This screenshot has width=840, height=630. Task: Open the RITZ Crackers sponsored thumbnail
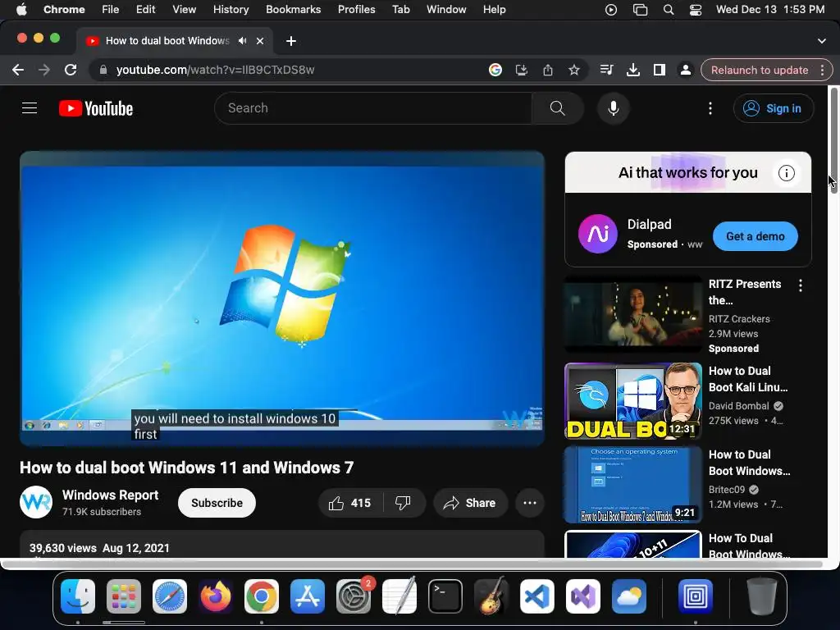click(633, 314)
